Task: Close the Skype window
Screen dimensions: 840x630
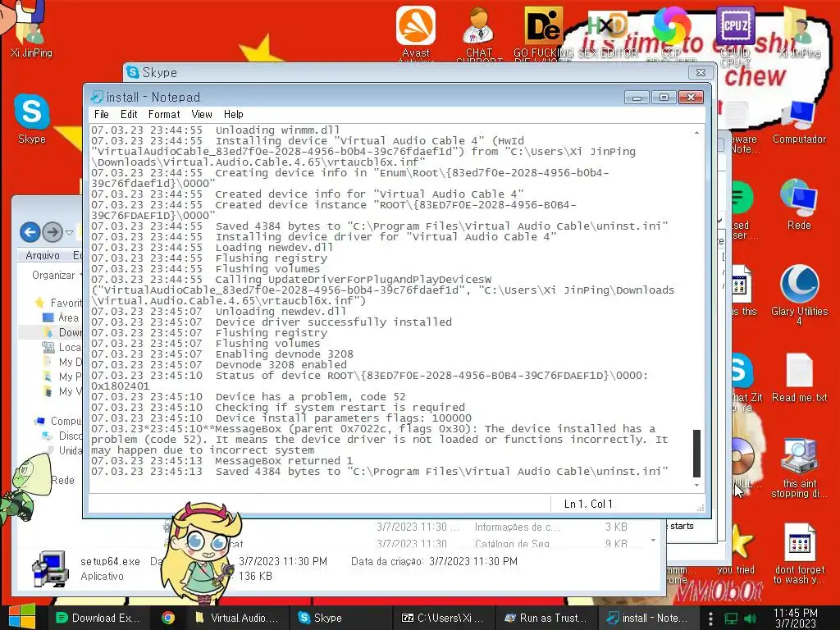Action: click(x=701, y=72)
